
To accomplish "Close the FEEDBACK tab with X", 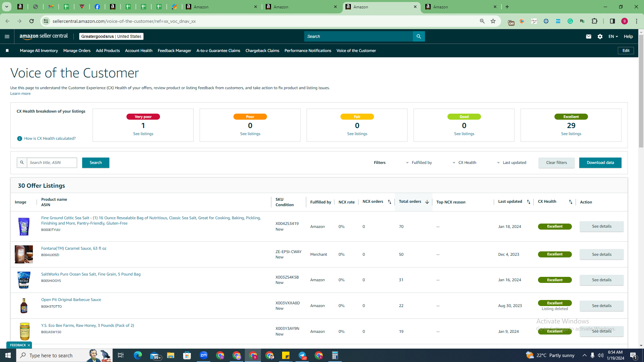I will coord(29,345).
